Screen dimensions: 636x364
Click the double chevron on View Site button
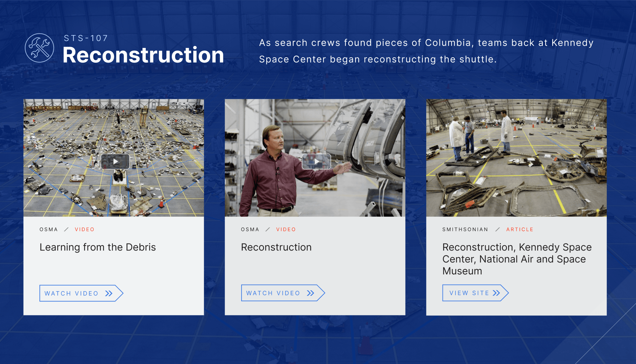pos(496,293)
